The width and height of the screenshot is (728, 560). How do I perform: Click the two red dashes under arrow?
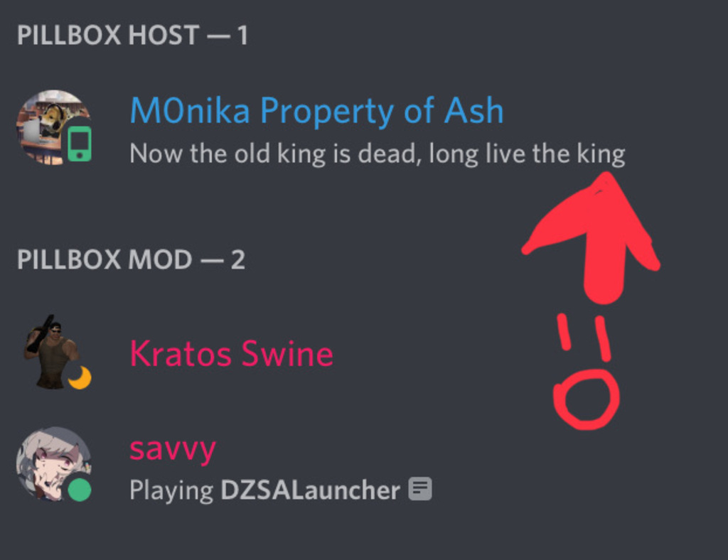coord(584,338)
